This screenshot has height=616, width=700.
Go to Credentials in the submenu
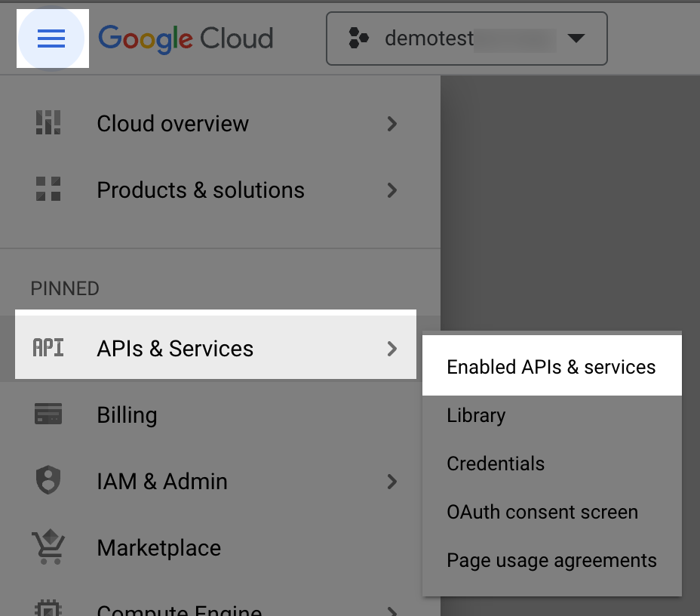(496, 464)
